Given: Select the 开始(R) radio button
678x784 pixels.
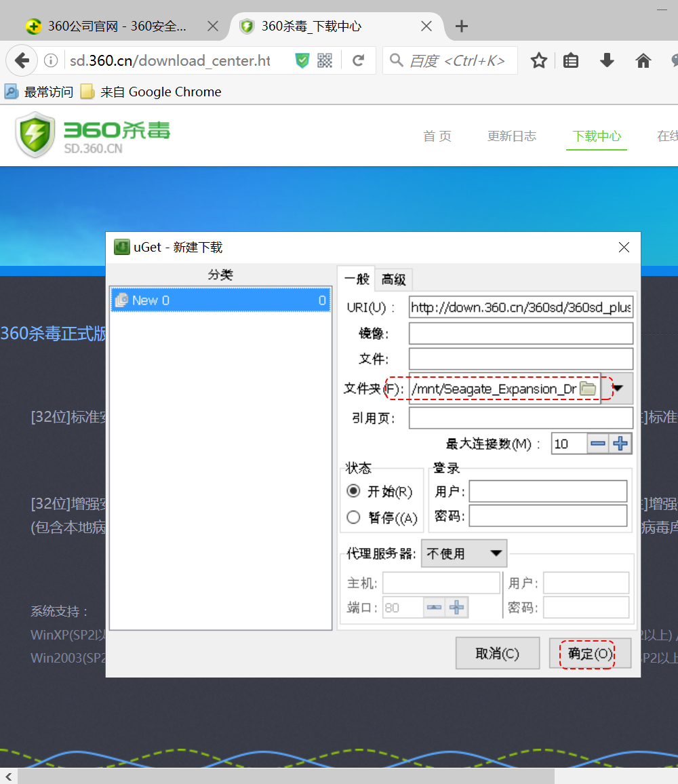Looking at the screenshot, I should point(353,490).
